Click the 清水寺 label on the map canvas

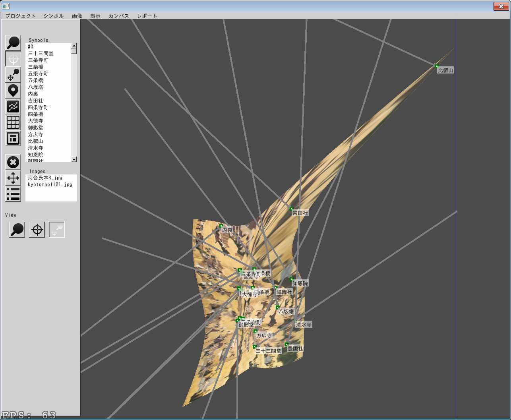[304, 325]
